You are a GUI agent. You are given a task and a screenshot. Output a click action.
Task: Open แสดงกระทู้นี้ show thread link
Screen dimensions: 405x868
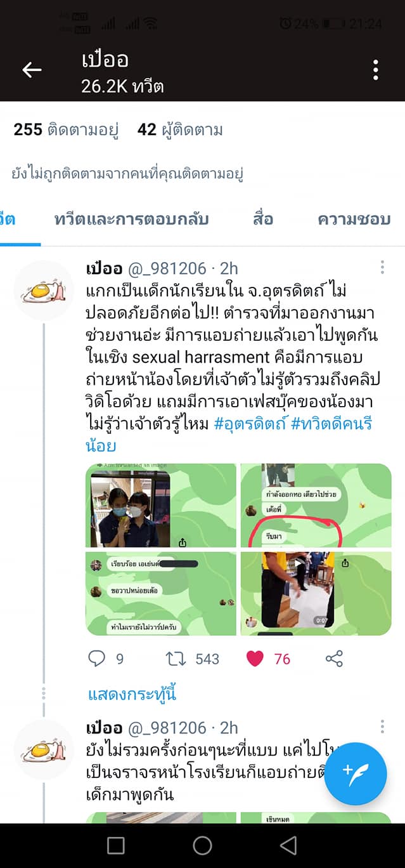tap(132, 694)
